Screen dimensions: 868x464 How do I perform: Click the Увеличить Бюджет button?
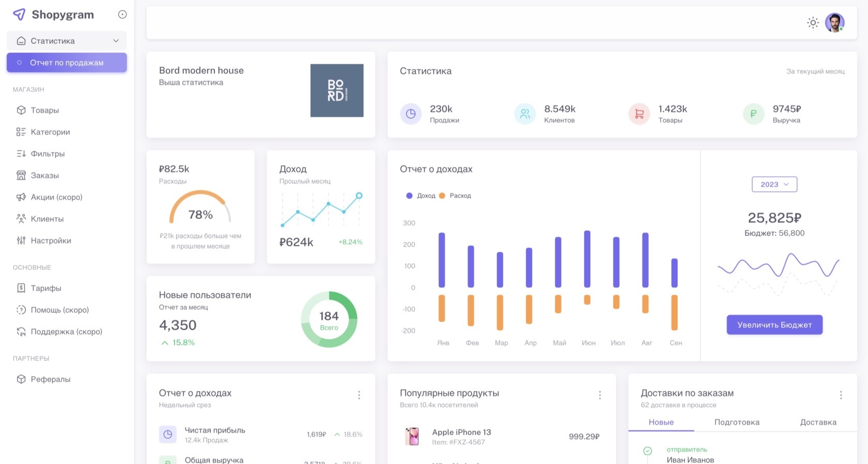pyautogui.click(x=774, y=325)
